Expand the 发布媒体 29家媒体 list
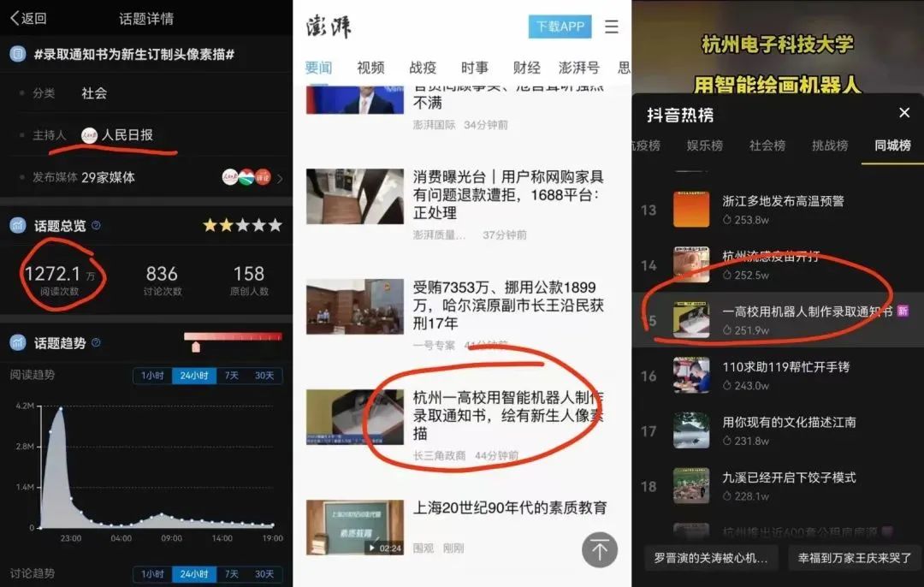The height and width of the screenshot is (587, 924). [x=279, y=178]
